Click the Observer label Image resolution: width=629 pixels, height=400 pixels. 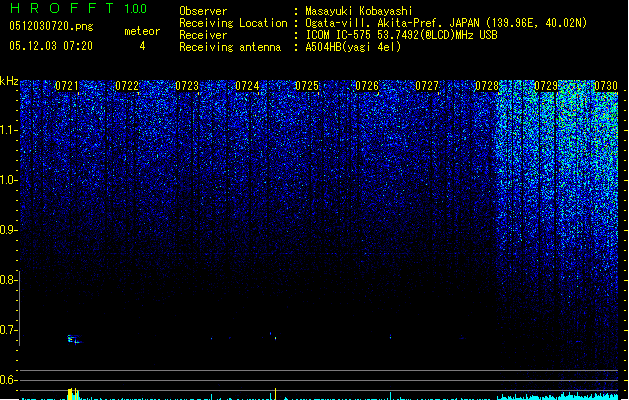tap(203, 11)
